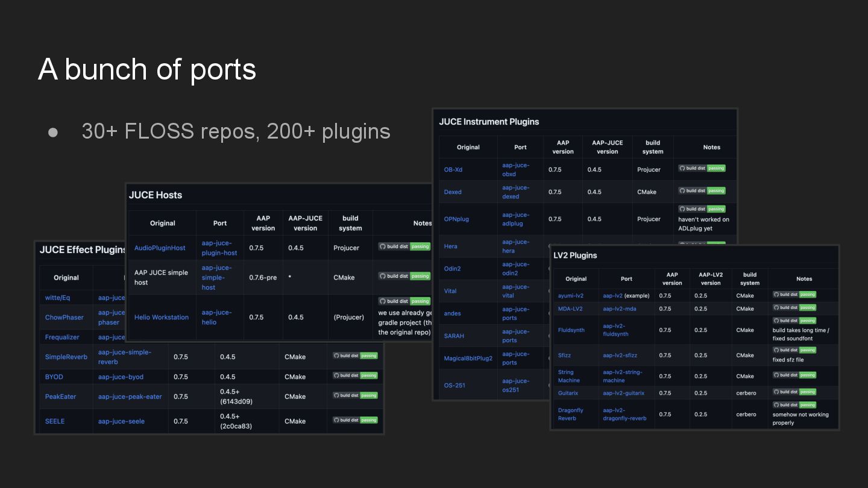Open the aap-lv2-mda port link

pos(620,308)
